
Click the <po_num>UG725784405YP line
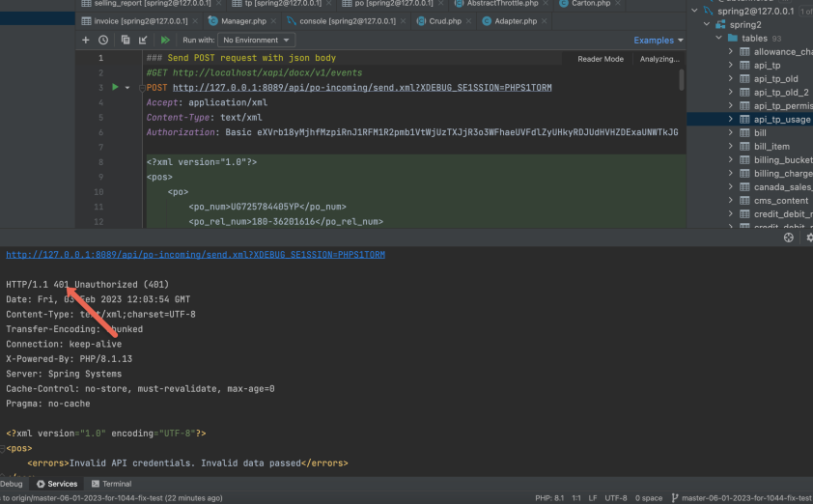(x=267, y=207)
